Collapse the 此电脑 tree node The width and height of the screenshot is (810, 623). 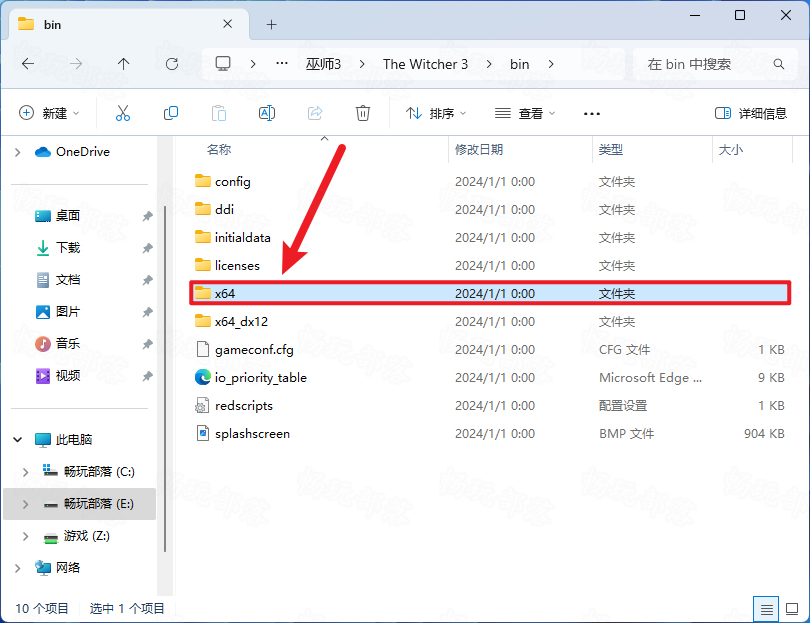(18, 440)
